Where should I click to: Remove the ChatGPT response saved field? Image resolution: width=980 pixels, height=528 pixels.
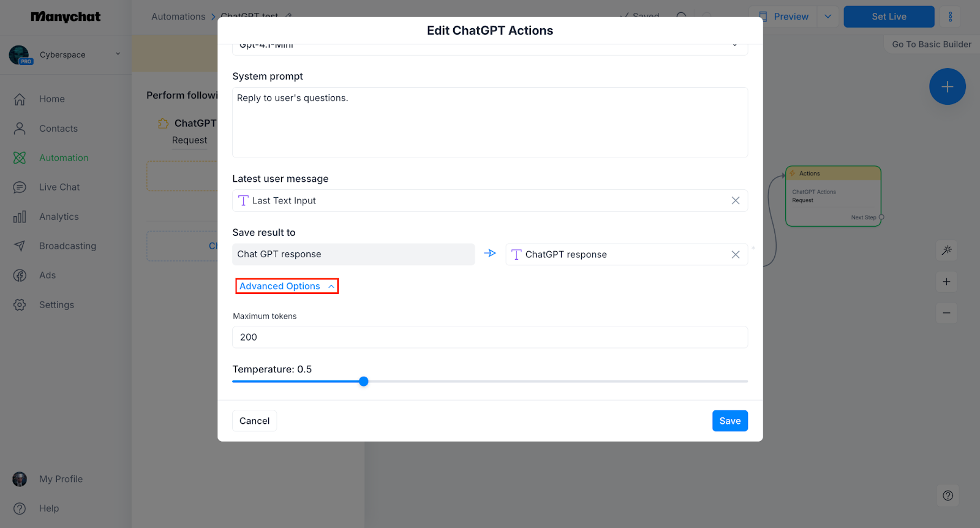click(735, 255)
